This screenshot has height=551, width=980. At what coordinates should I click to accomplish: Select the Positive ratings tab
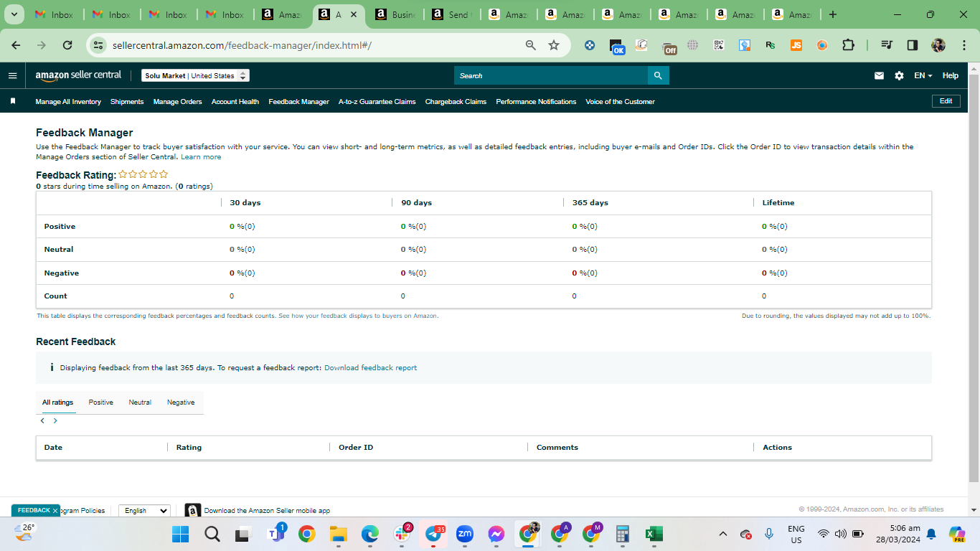coord(101,402)
